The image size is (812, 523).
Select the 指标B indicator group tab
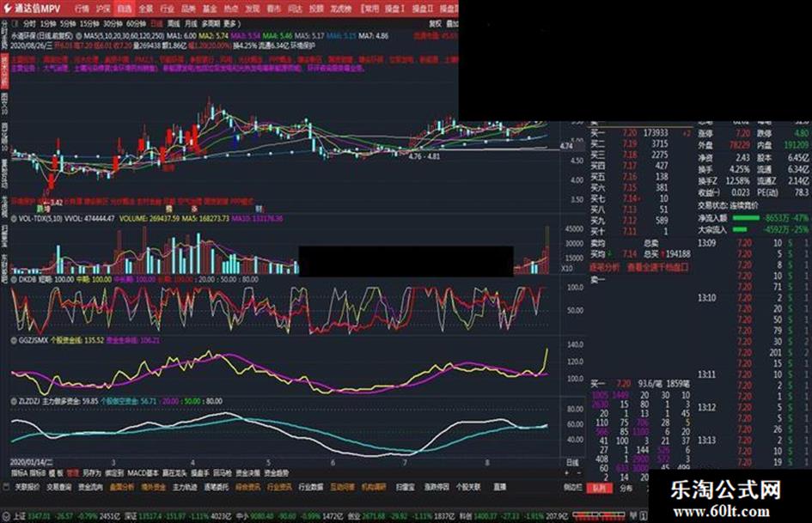[x=37, y=473]
